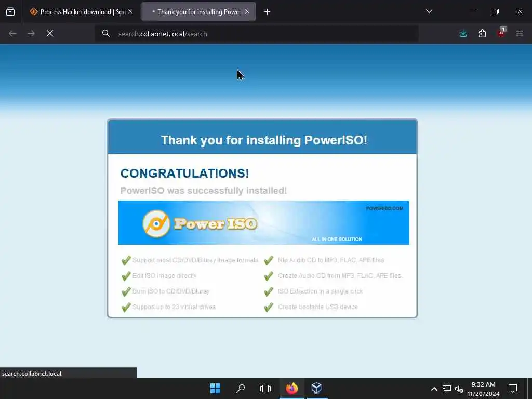Click 'PowerISO was successfully installed!' text
Viewport: 532px width, 399px height.
click(x=204, y=191)
